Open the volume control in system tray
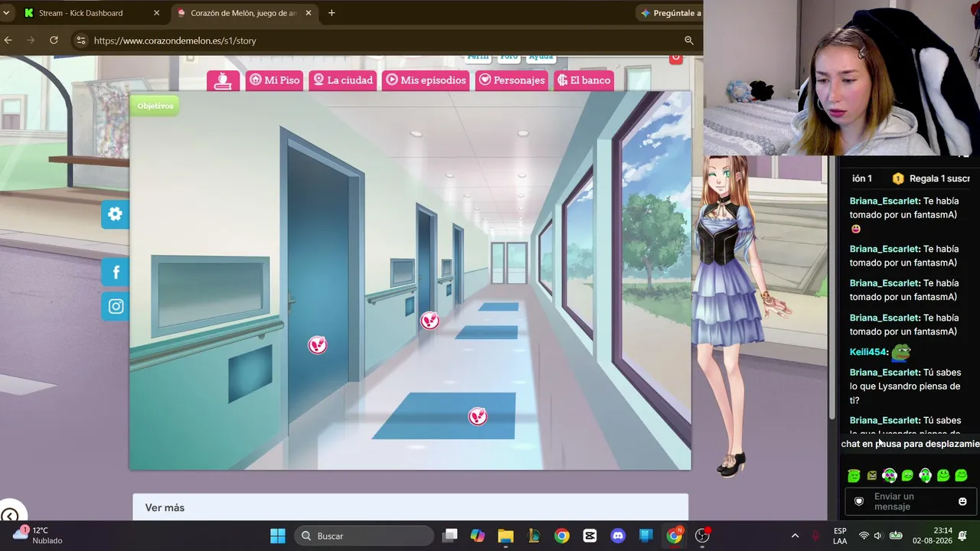Viewport: 980px width, 551px height. coord(878,536)
